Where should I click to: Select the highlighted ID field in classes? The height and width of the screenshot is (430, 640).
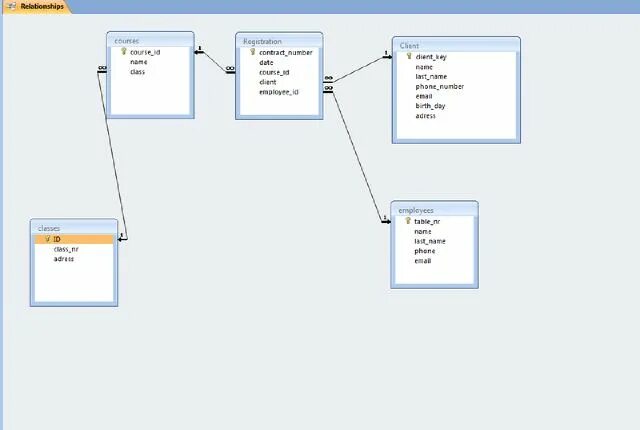(x=74, y=239)
